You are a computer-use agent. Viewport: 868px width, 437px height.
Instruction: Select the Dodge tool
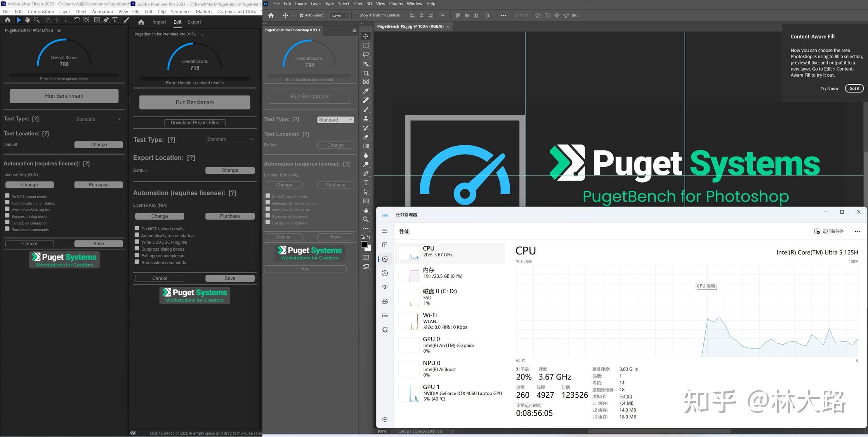[366, 164]
